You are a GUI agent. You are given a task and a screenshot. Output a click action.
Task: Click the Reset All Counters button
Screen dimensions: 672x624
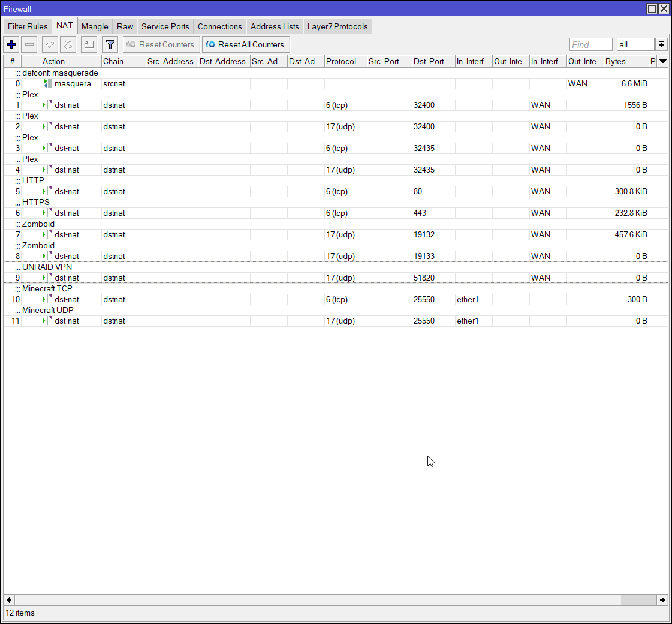click(x=246, y=44)
